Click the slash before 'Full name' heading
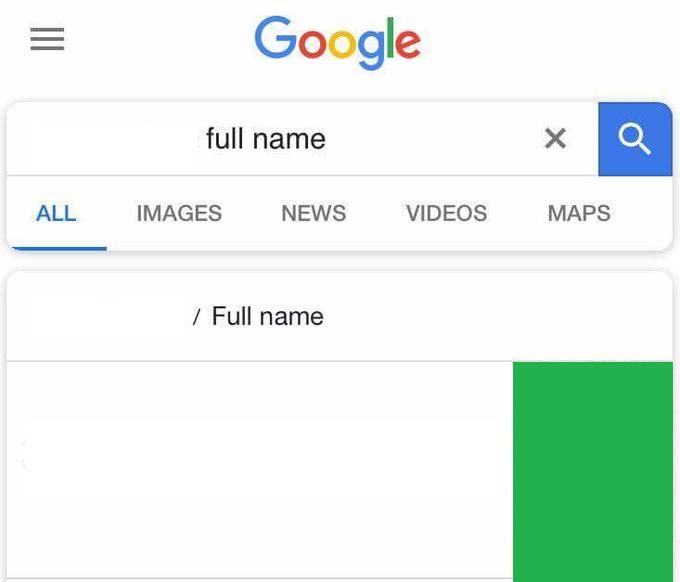The width and height of the screenshot is (680, 582). coord(196,317)
